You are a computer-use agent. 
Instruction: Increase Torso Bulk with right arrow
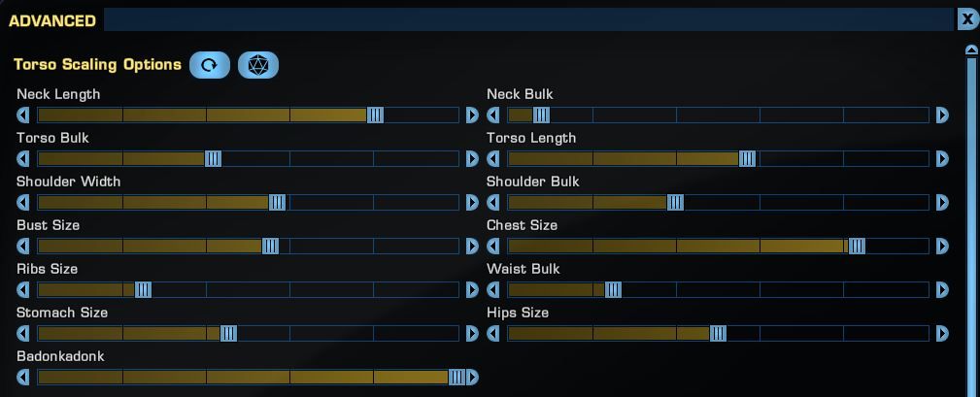[x=472, y=158]
